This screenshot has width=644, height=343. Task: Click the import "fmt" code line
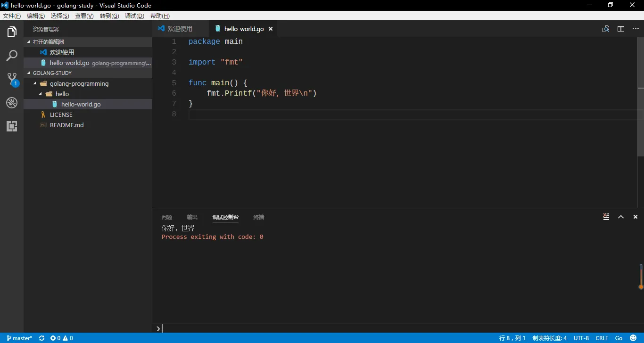click(x=215, y=62)
